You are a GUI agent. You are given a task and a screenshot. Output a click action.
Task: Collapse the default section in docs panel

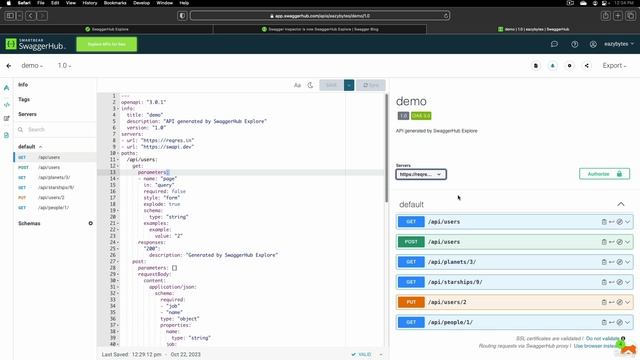(x=621, y=204)
